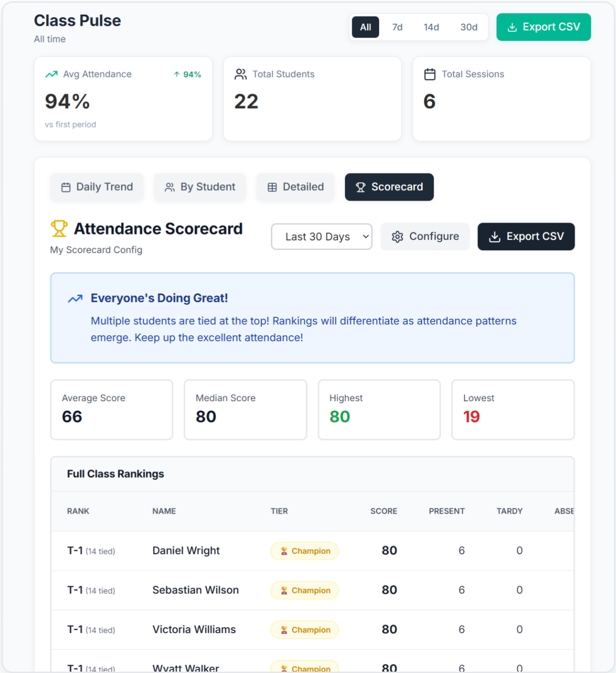Click the Champion badge next to Daniel Wright
The image size is (616, 673).
(x=304, y=551)
